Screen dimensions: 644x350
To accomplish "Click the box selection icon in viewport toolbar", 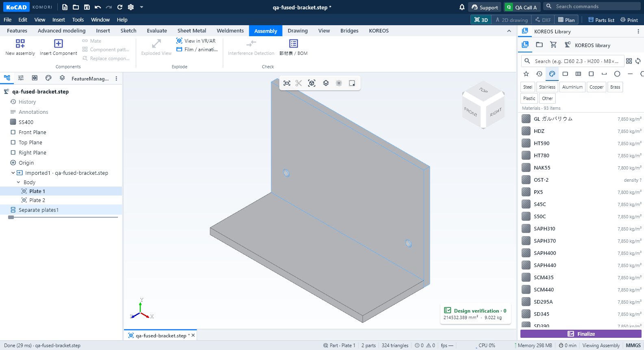I will 352,83.
